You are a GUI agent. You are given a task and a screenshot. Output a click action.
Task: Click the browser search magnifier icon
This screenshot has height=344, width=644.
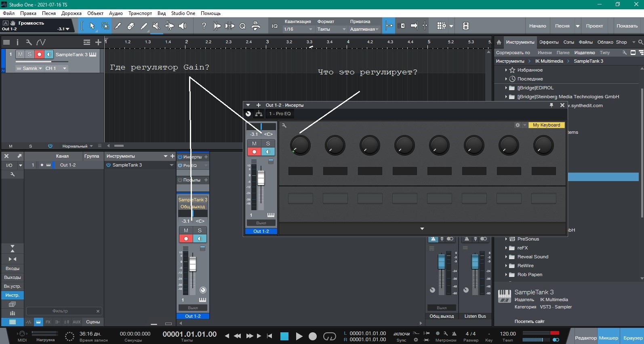(x=640, y=42)
